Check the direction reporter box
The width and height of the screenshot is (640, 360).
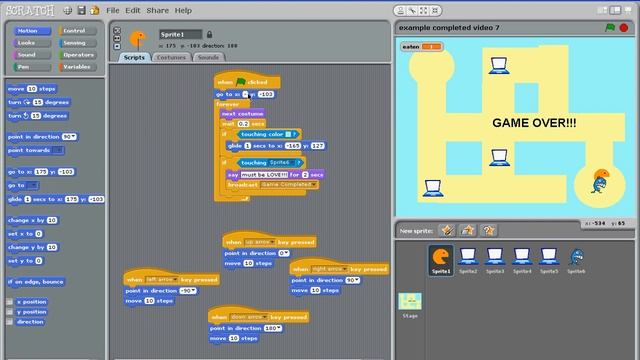[x=9, y=322]
